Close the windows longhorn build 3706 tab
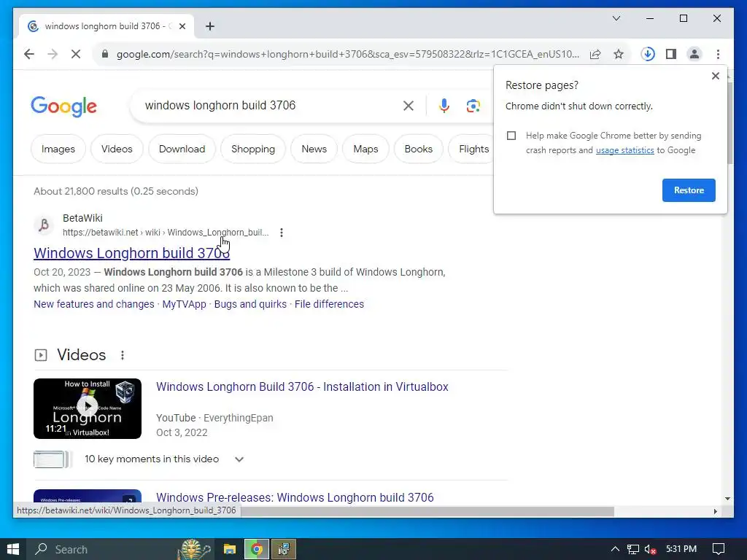747x560 pixels. point(182,26)
